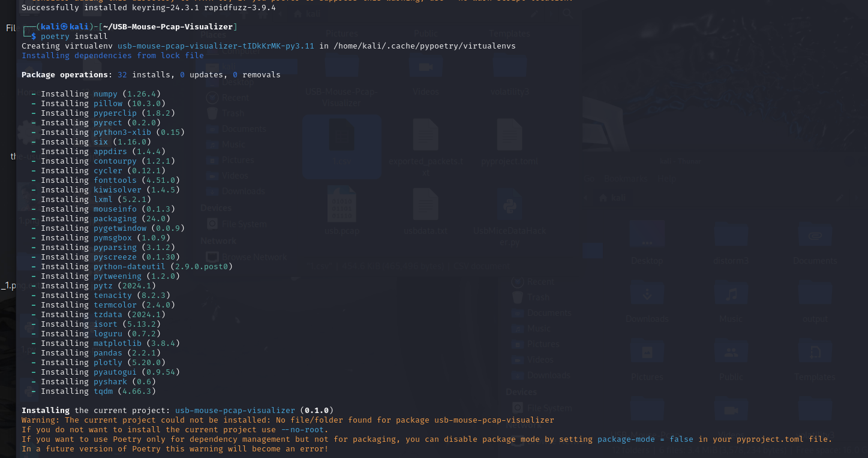Open Help menu in right file manager

[666, 179]
